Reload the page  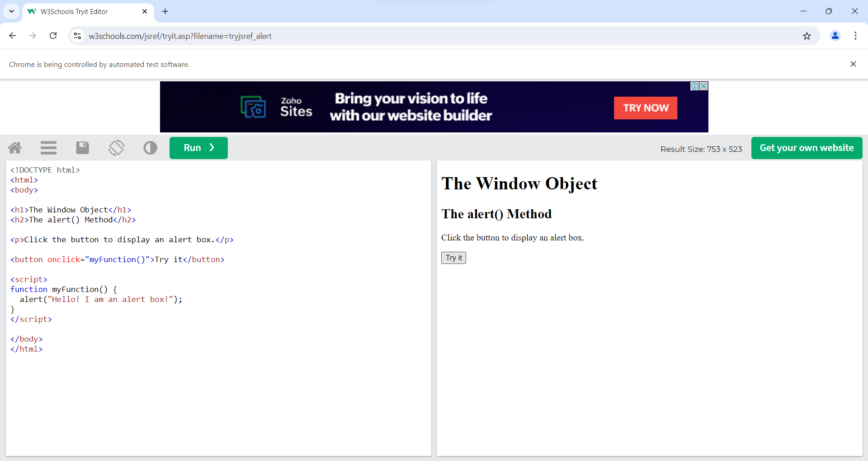pyautogui.click(x=53, y=36)
